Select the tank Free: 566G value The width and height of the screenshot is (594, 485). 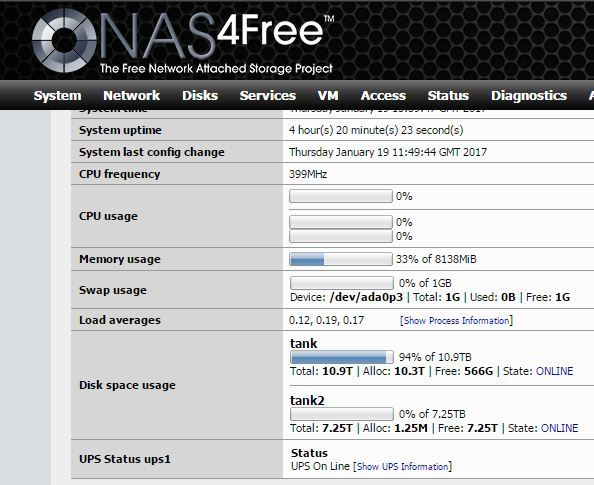(464, 371)
